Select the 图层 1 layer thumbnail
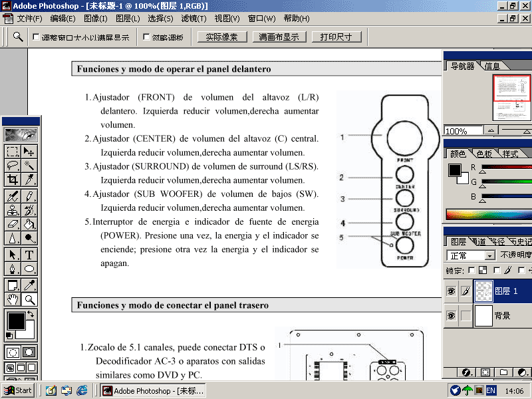Image resolution: width=532 pixels, height=399 pixels. tap(483, 291)
